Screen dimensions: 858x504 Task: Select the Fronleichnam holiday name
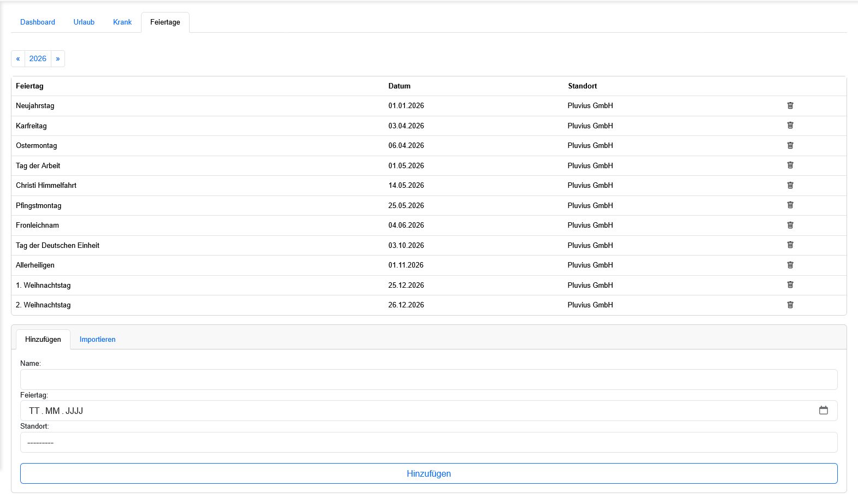click(38, 225)
